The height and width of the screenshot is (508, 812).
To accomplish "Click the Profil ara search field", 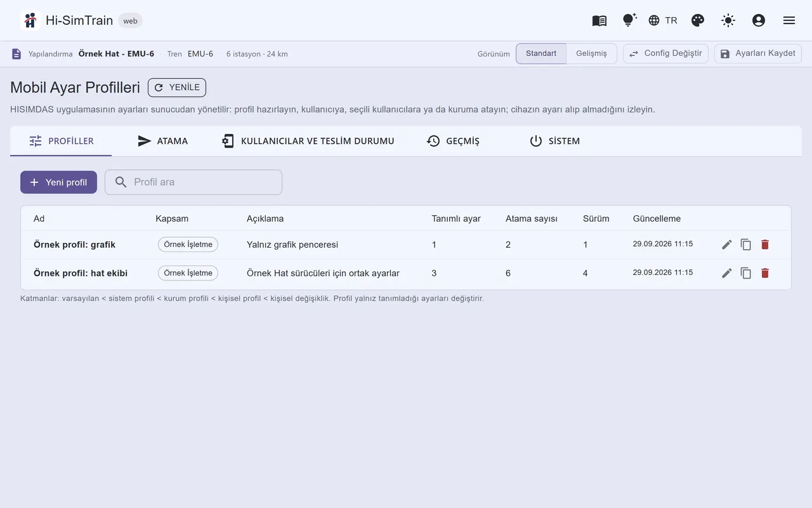I will tap(193, 182).
